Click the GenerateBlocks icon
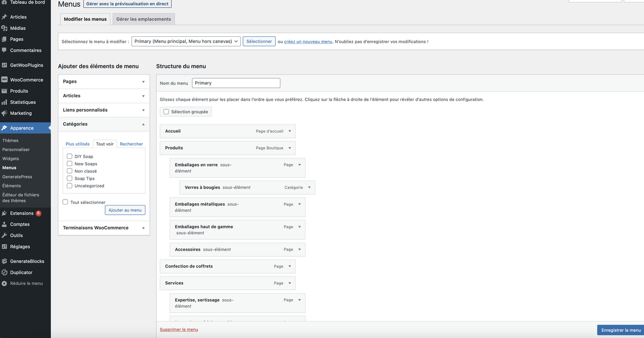The image size is (644, 338). click(5, 261)
